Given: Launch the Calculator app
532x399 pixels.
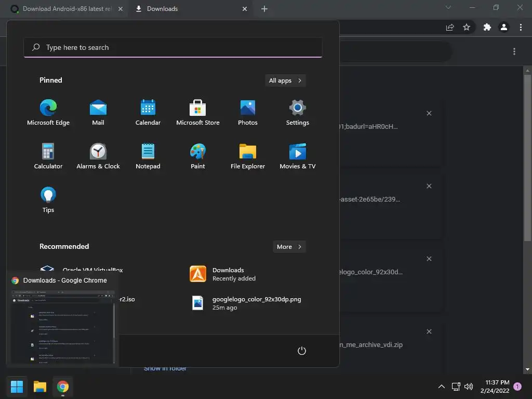Looking at the screenshot, I should (x=48, y=156).
